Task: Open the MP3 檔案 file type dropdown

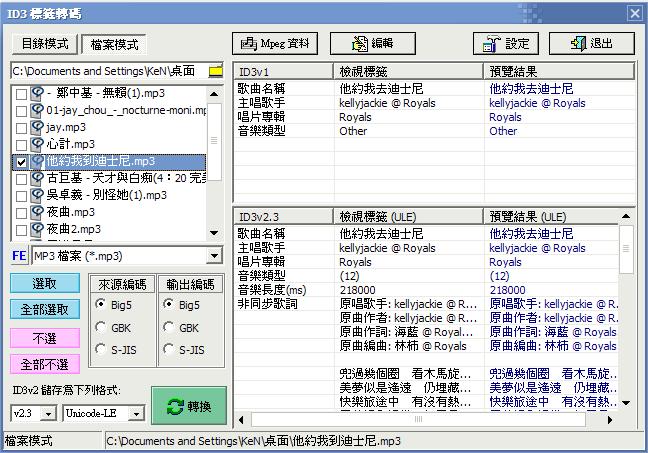Action: click(x=214, y=257)
